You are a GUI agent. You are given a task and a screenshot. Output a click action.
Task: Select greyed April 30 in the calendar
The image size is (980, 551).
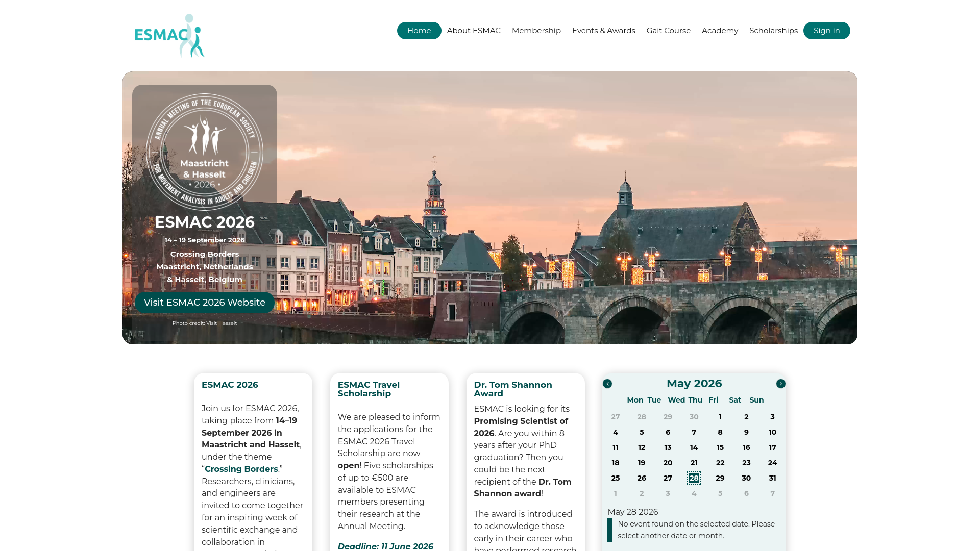point(694,417)
